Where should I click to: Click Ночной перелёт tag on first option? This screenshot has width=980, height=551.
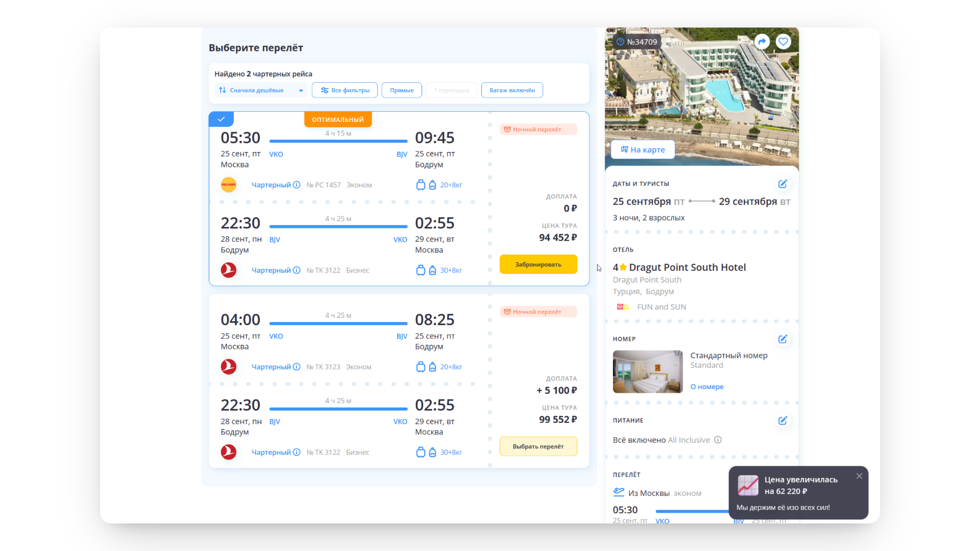(538, 130)
